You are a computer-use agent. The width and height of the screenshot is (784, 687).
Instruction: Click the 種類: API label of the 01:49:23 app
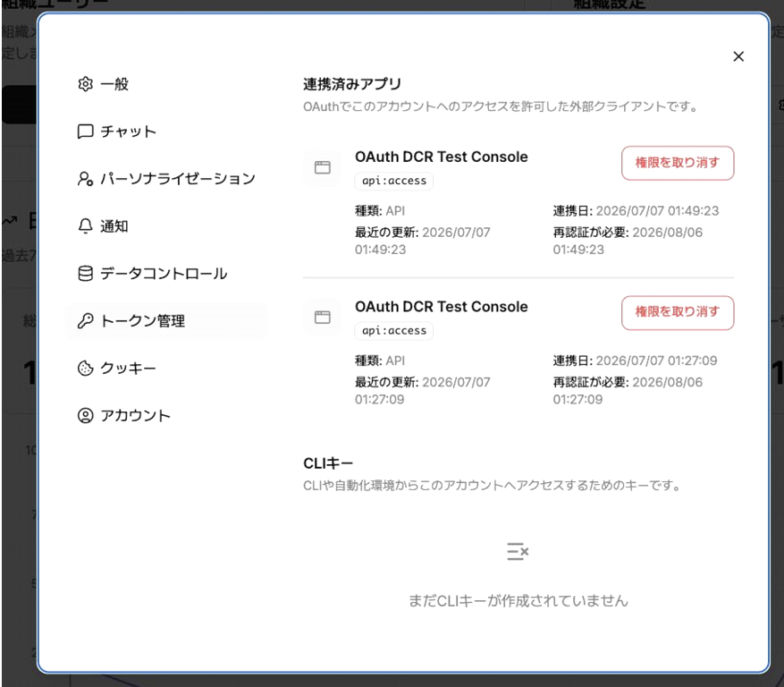[380, 210]
